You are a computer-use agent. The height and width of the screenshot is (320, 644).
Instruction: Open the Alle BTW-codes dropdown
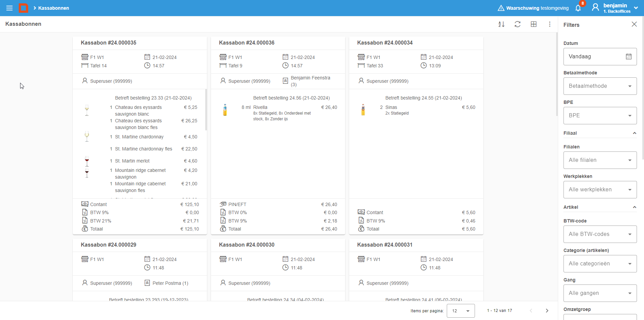(600, 234)
